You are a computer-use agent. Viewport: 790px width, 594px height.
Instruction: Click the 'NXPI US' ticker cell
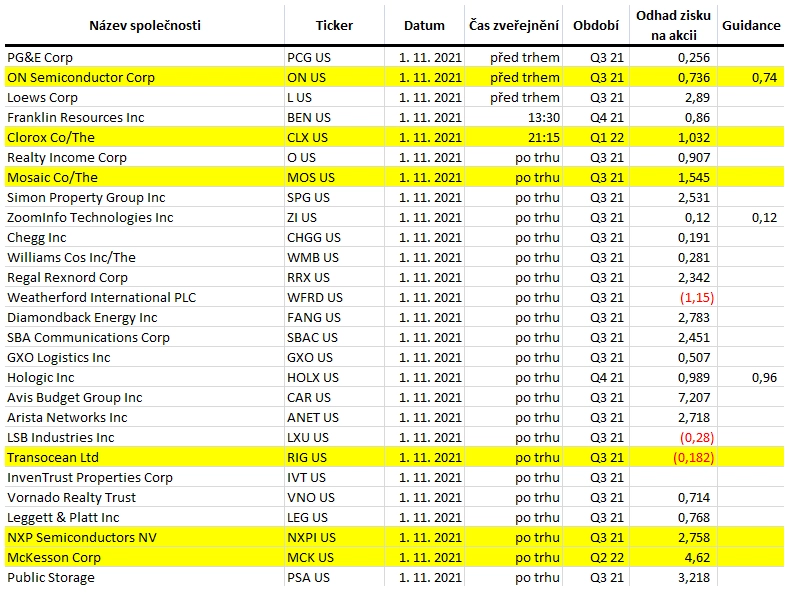[x=335, y=538]
